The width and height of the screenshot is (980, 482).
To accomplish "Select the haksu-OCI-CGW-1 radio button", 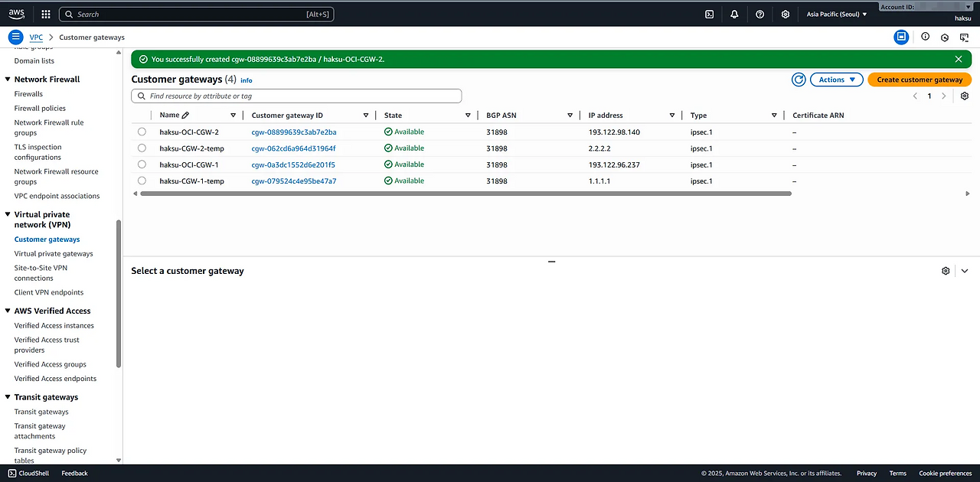I will click(142, 164).
